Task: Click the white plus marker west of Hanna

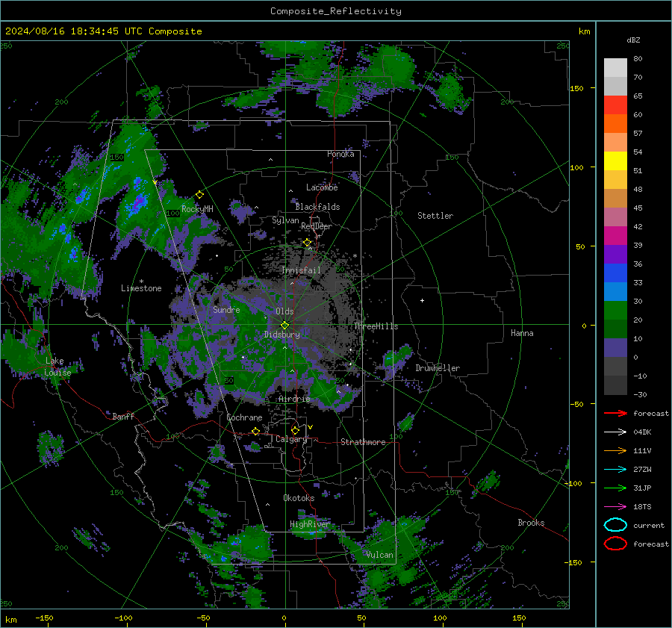Action: click(x=422, y=300)
